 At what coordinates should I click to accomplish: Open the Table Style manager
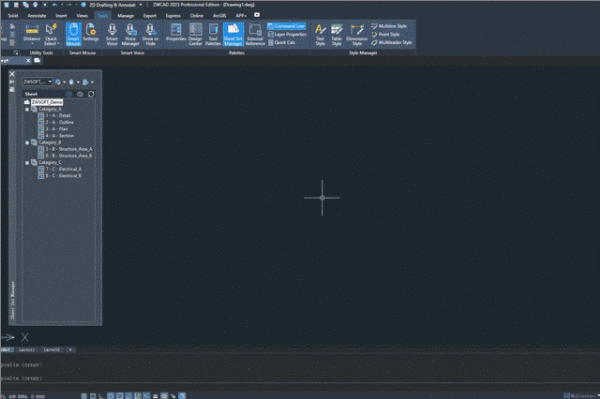pos(336,34)
